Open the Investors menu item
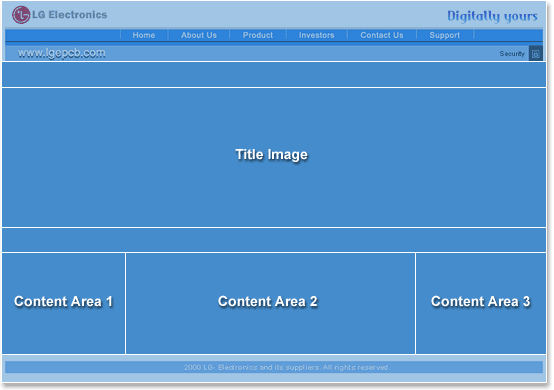The height and width of the screenshot is (390, 554). point(317,35)
